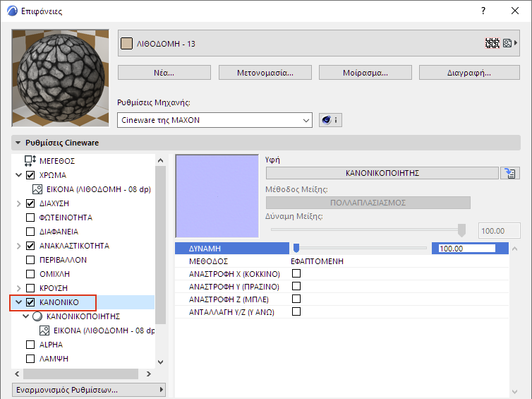Open the Cineware της MAXON engine dropdown
Screen dimensions: 532x399
tap(214, 120)
